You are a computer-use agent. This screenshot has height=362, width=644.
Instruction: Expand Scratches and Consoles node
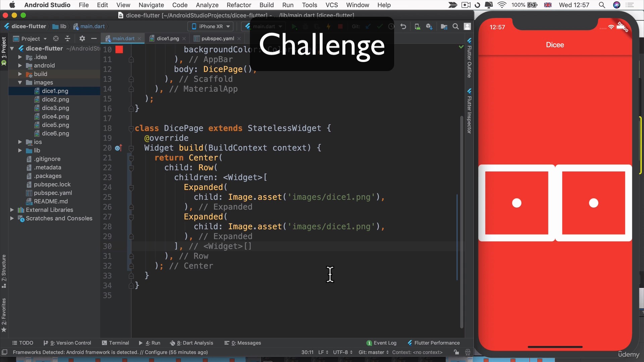pos(12,218)
